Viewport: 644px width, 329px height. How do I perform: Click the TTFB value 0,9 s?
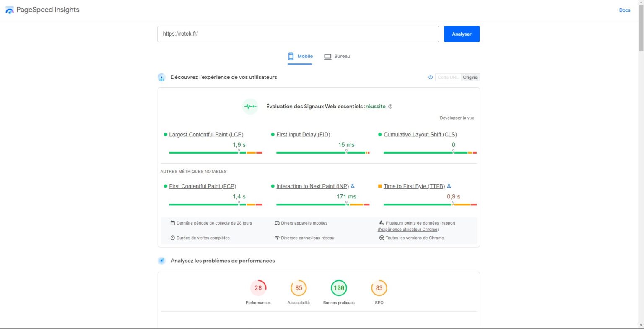[x=453, y=196]
